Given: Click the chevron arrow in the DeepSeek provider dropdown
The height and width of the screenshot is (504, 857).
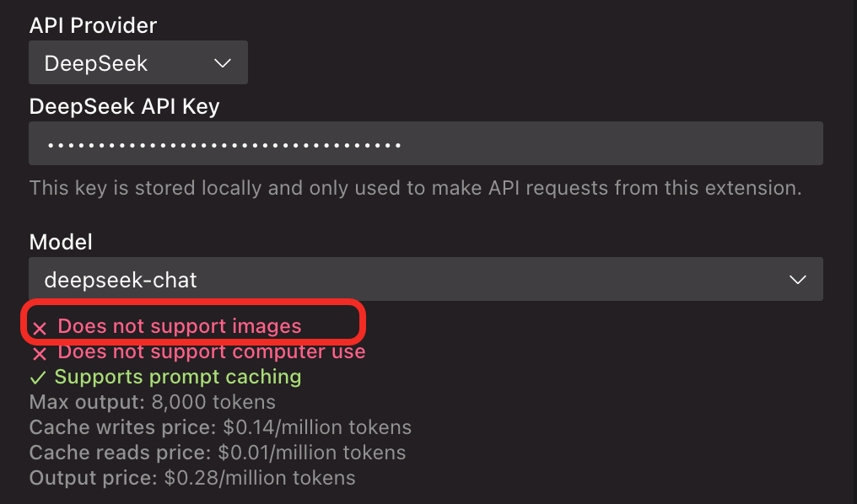Looking at the screenshot, I should tap(223, 64).
